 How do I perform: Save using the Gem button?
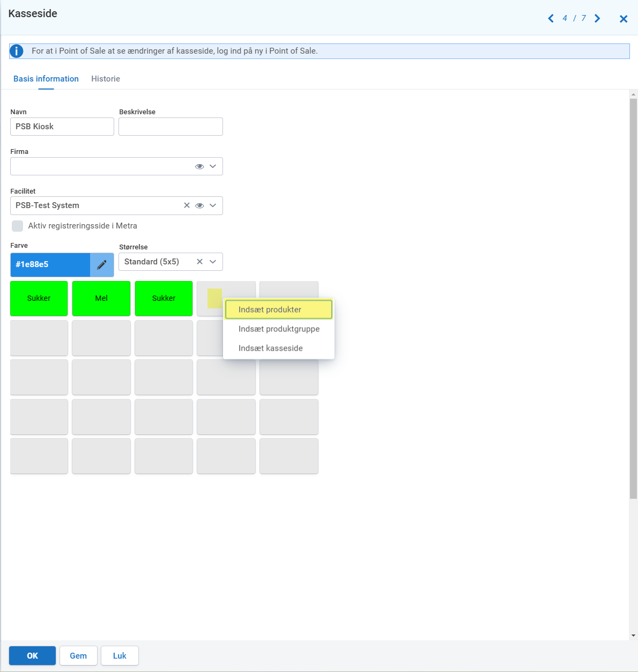78,656
